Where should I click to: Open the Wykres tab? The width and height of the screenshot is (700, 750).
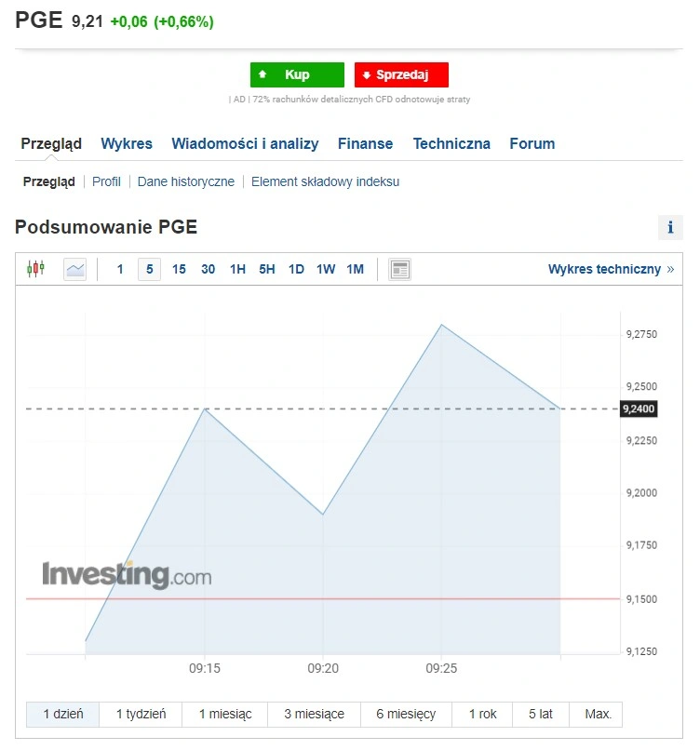pos(127,143)
